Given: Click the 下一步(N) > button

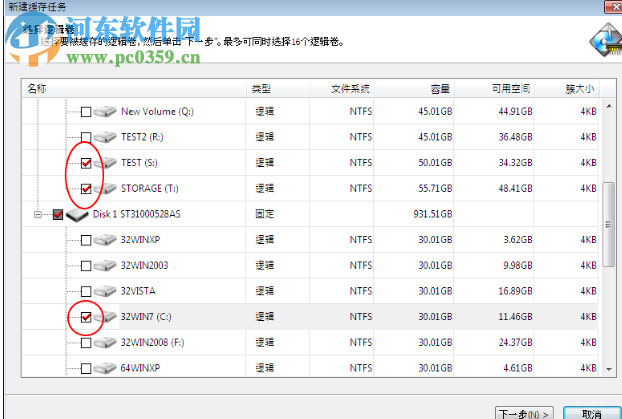Looking at the screenshot, I should [x=524, y=413].
